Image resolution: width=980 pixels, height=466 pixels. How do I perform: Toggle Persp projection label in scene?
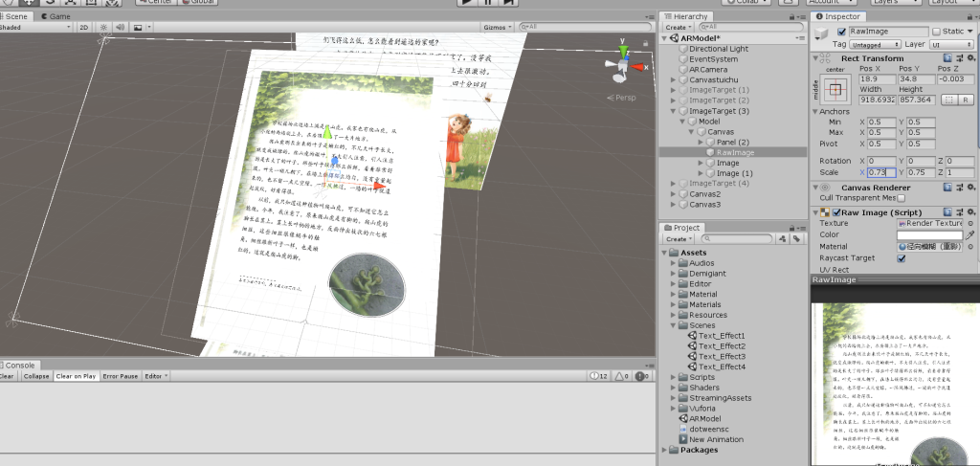click(x=621, y=98)
